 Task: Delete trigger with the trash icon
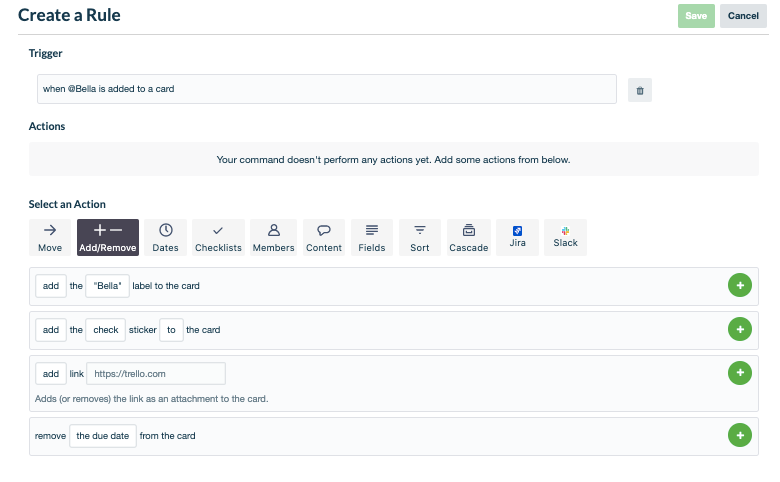(640, 91)
